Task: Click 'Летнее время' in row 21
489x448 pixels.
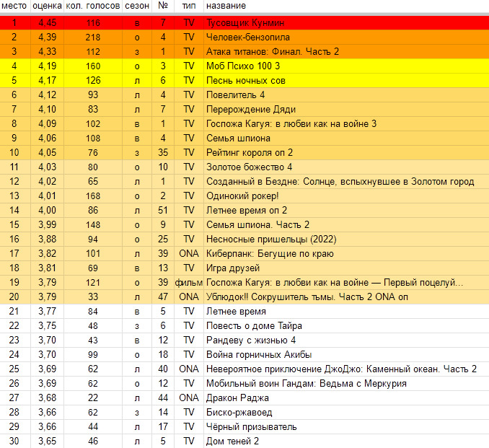Action: coord(236,312)
